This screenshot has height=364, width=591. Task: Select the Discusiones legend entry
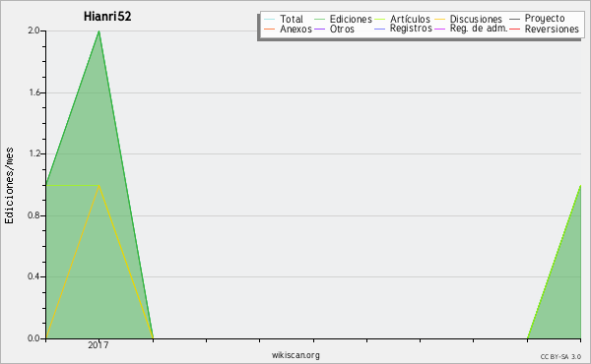click(469, 19)
